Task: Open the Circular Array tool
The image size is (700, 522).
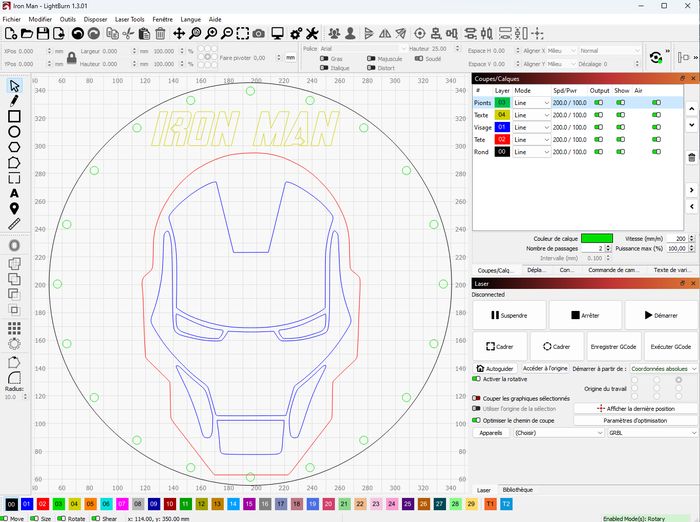Action: [14, 344]
